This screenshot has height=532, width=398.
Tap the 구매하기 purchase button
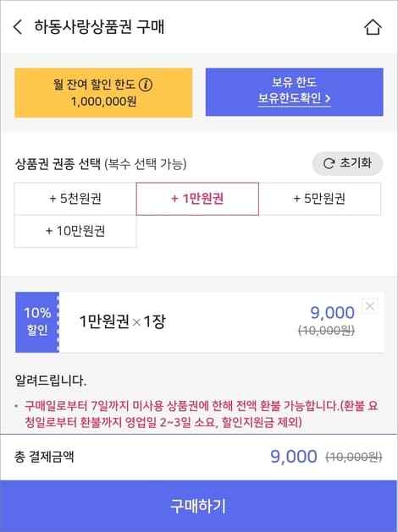click(199, 506)
